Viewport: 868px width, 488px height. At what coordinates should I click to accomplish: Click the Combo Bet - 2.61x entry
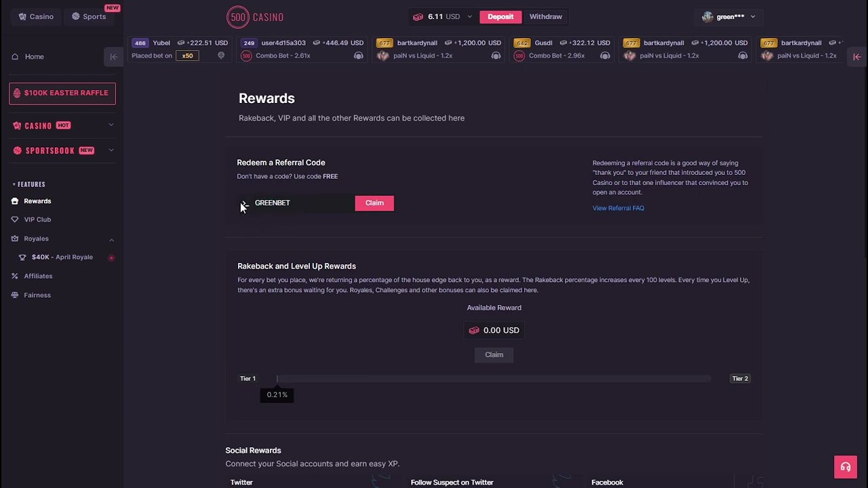tap(283, 56)
